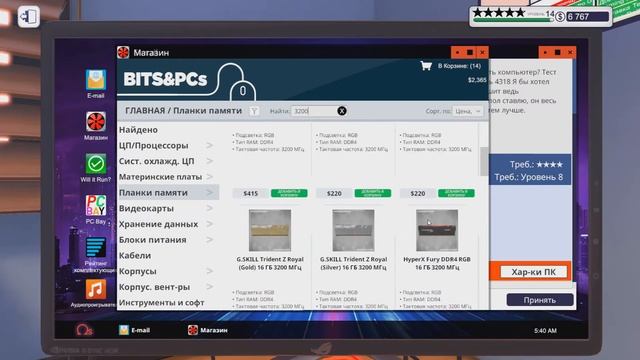Expand Видеокарты category arrow
The image size is (640, 360).
pyautogui.click(x=209, y=208)
